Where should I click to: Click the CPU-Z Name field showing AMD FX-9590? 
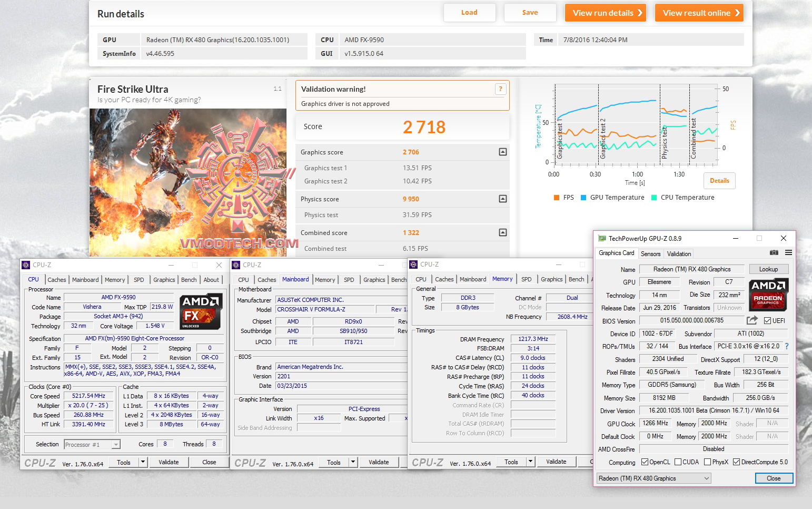tap(118, 298)
